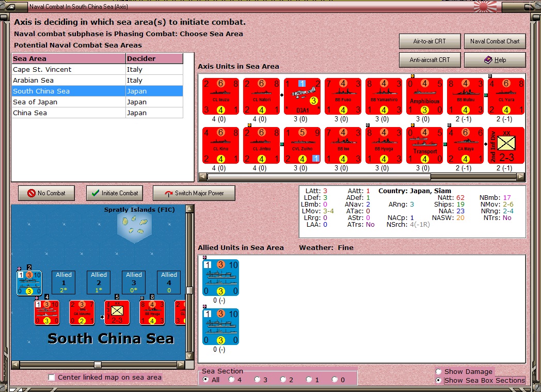Select sea section 4 radio button
Image resolution: width=541 pixels, height=392 pixels.
(231, 380)
